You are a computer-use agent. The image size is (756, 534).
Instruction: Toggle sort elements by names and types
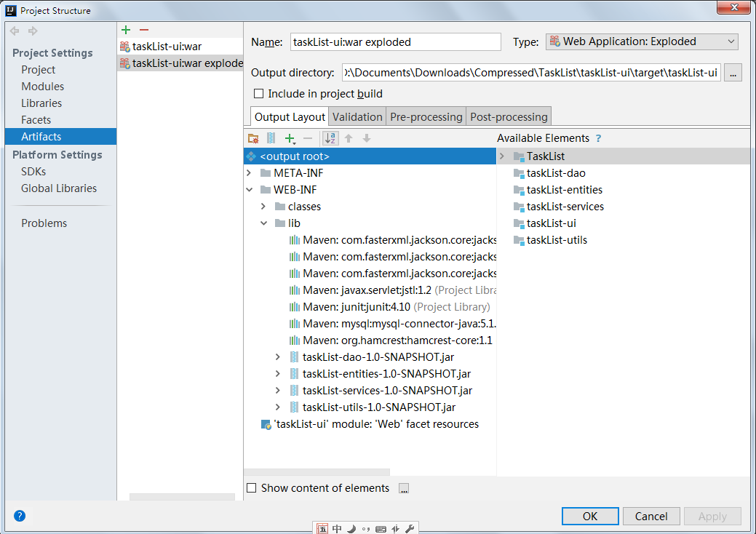pos(330,139)
